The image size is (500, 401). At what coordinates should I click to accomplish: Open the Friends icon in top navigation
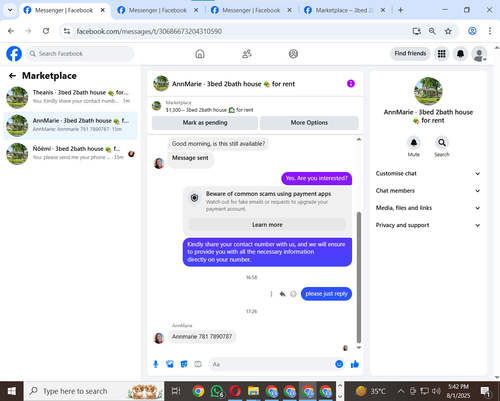click(x=247, y=54)
